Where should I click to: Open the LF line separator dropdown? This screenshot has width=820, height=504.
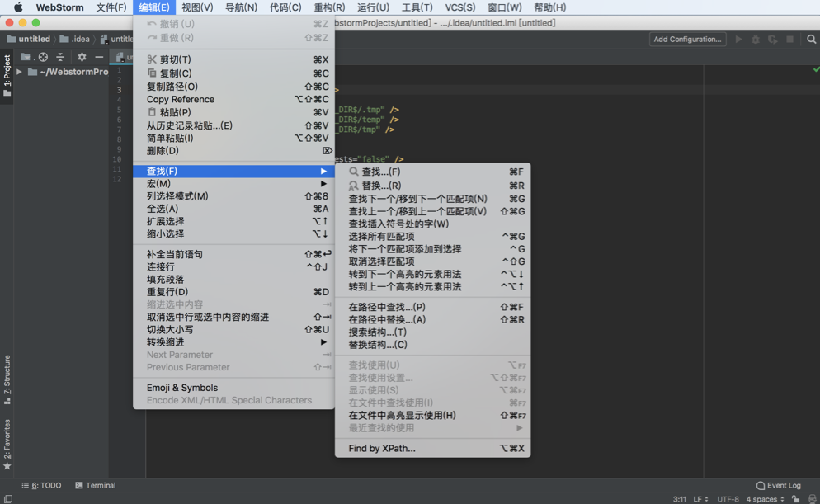tap(700, 499)
